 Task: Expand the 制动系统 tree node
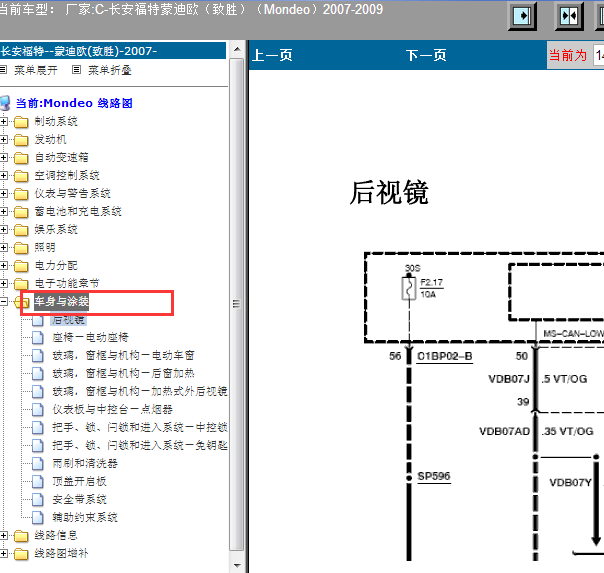tap(3, 122)
